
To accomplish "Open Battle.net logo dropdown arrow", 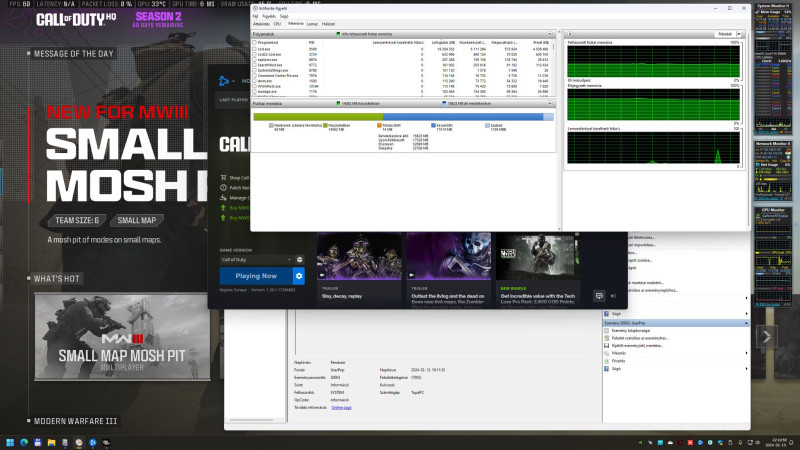I will click(233, 81).
